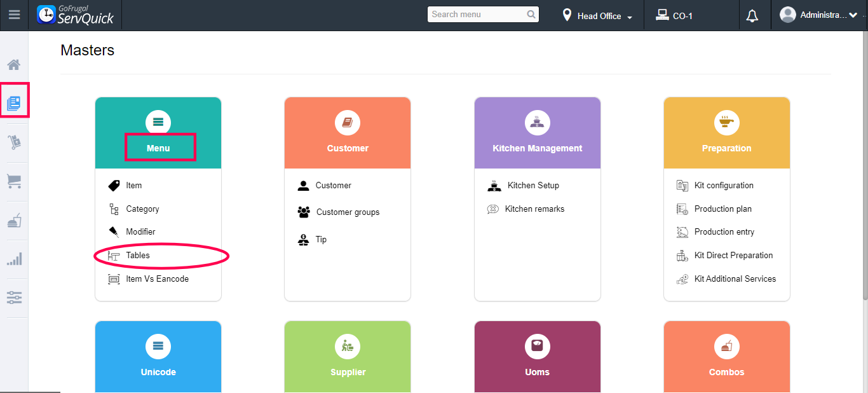This screenshot has height=393, width=868.
Task: Open the food order sidebar icon
Action: (14, 220)
